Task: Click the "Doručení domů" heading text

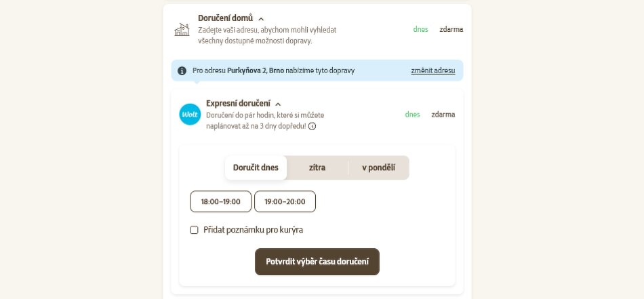Action: click(226, 18)
